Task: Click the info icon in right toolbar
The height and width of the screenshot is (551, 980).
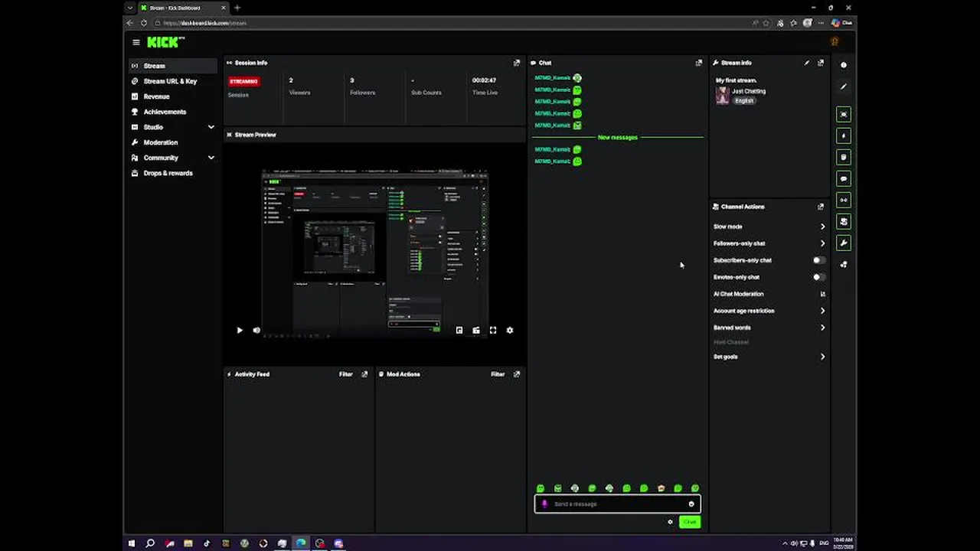Action: coord(844,65)
